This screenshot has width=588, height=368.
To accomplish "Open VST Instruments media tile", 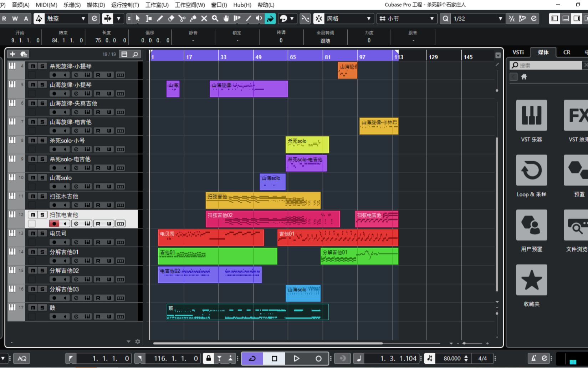I will click(x=531, y=115).
